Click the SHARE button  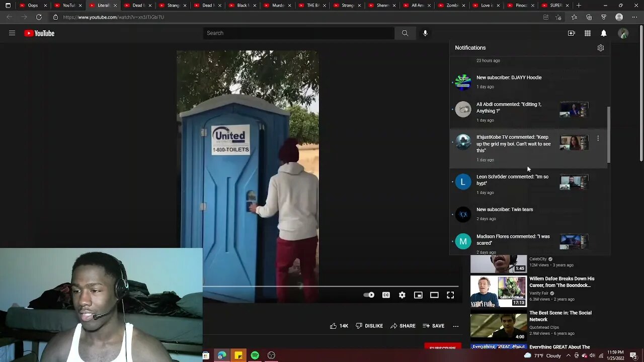point(403,326)
